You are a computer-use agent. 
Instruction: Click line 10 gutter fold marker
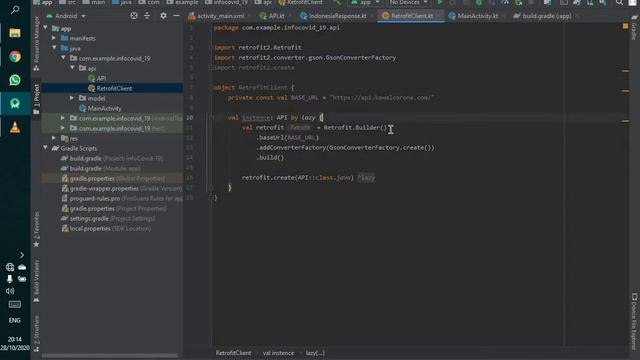tap(211, 118)
